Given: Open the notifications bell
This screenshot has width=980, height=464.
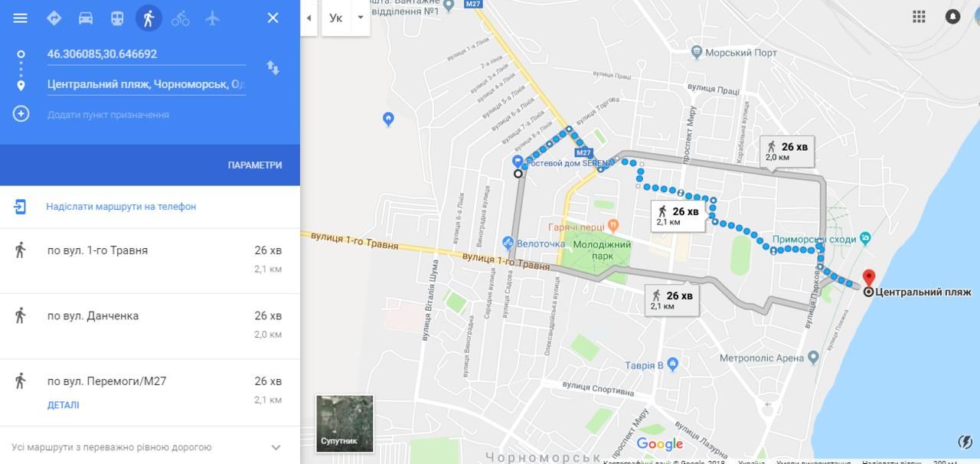Looking at the screenshot, I should (952, 16).
